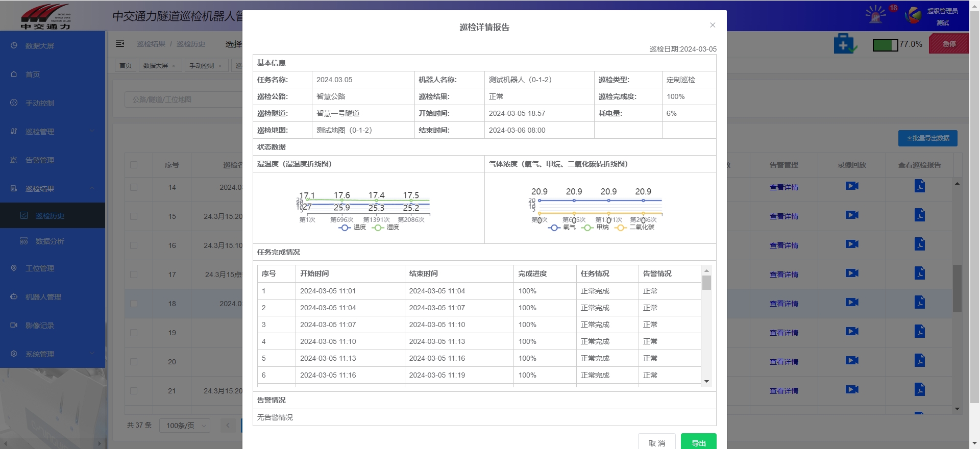This screenshot has height=449, width=980.
Task: Tick the checkbox for row 19
Action: (x=134, y=333)
